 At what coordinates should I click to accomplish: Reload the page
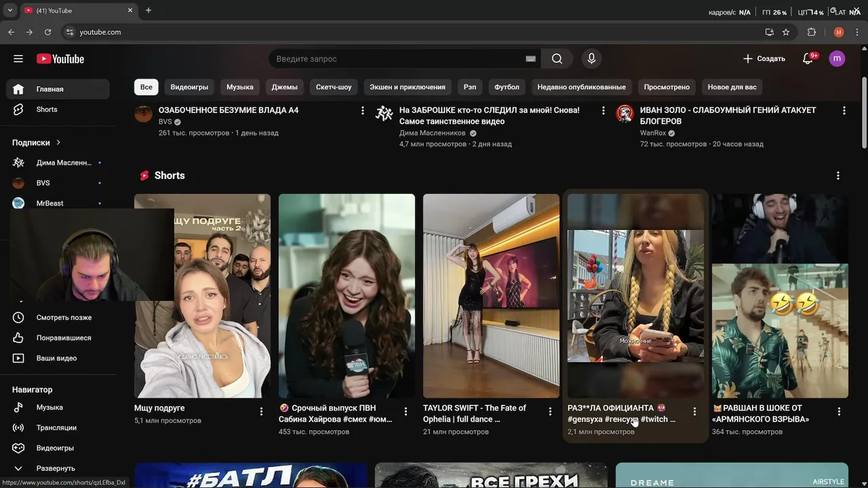pyautogui.click(x=47, y=32)
